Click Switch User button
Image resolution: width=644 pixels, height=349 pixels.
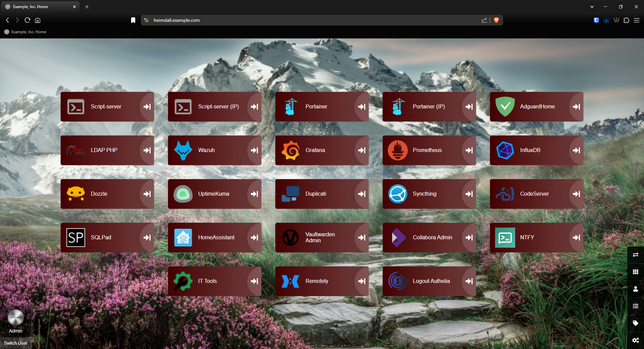pos(16,343)
